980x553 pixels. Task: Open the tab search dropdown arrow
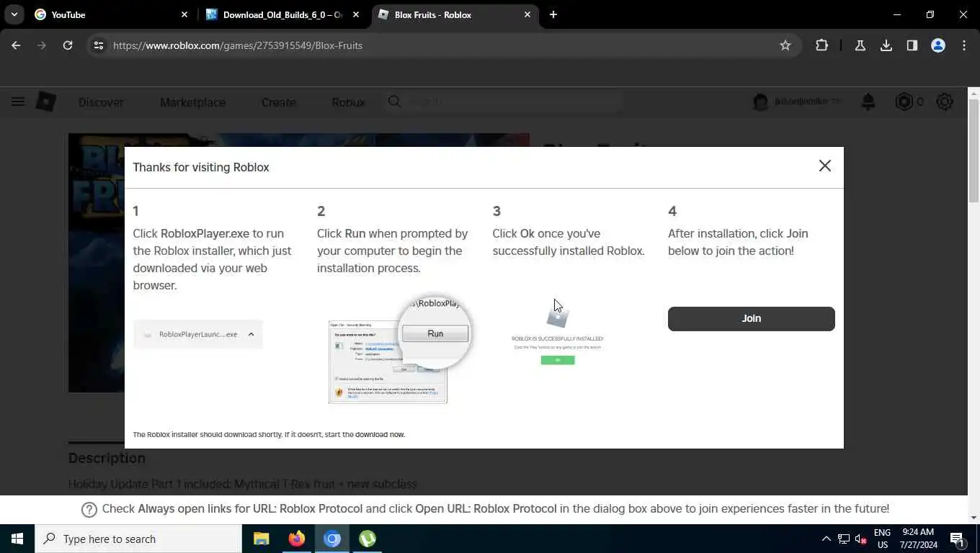pyautogui.click(x=14, y=14)
